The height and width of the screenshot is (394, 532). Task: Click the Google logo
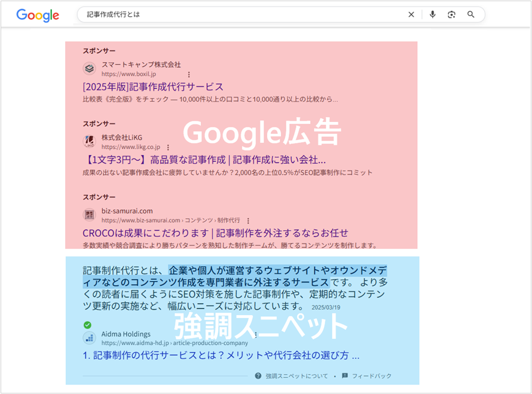pos(38,15)
